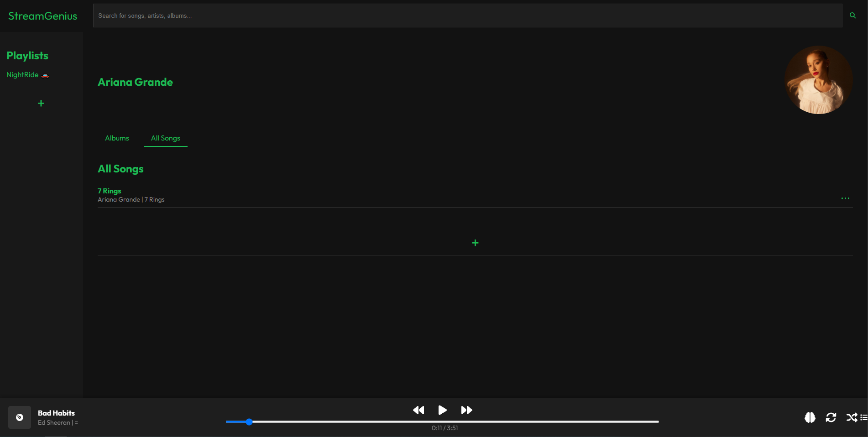This screenshot has width=868, height=437.
Task: Add a new playlist with sidebar plus
Action: tap(41, 104)
